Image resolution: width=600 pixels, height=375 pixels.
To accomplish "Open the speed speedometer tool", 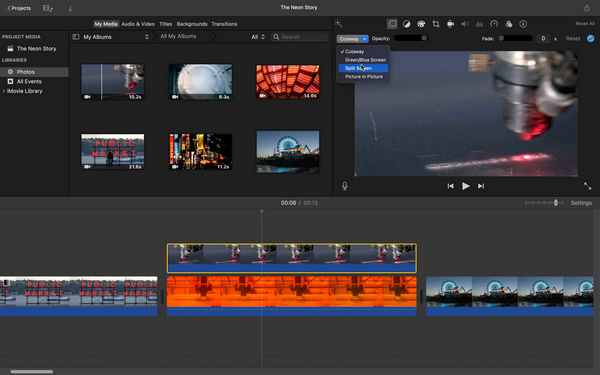I will pyautogui.click(x=494, y=24).
